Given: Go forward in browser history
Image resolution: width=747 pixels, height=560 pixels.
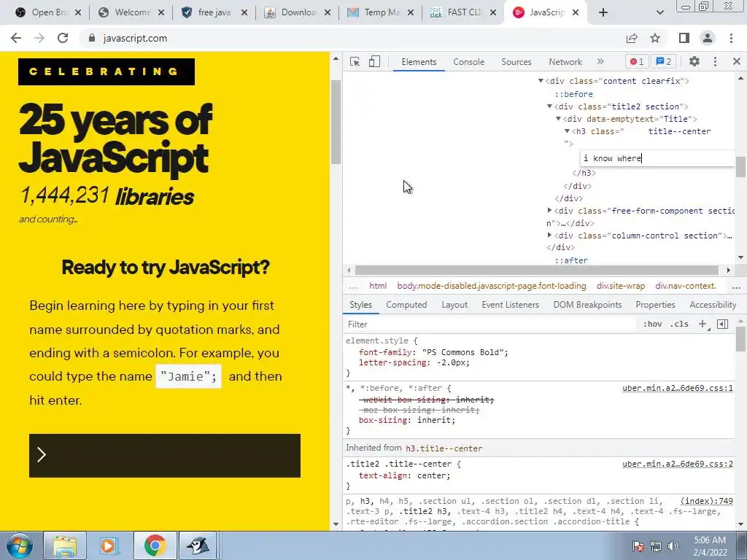Looking at the screenshot, I should [x=39, y=38].
